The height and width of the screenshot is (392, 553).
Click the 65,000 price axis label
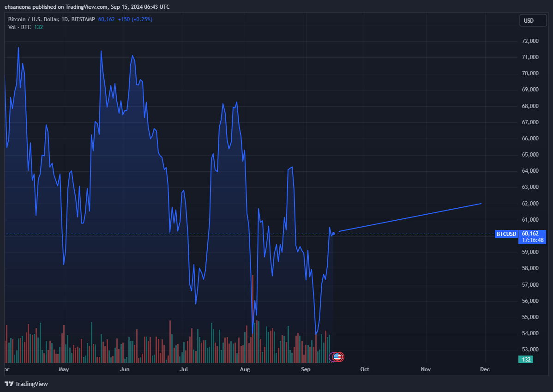(x=530, y=155)
